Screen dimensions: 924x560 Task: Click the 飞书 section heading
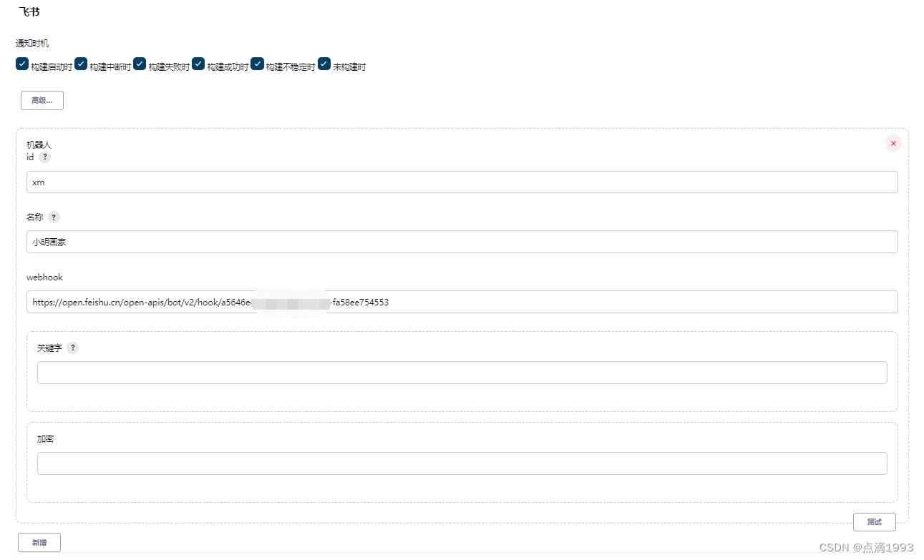29,11
